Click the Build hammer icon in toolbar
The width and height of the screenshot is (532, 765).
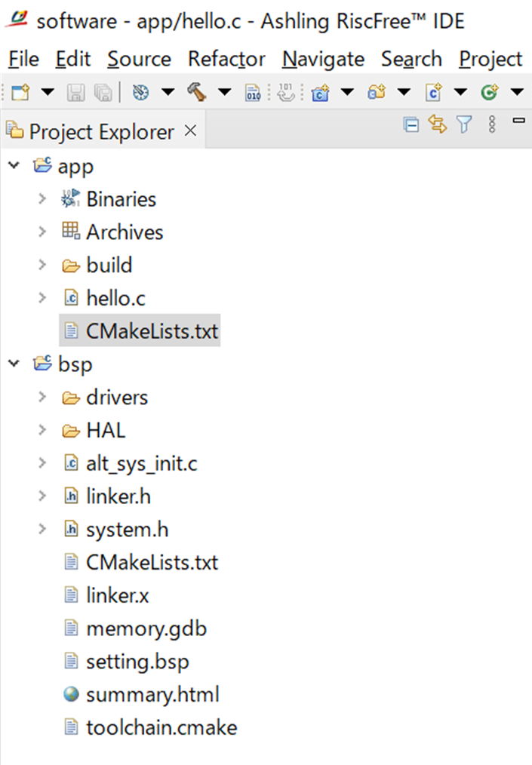(197, 92)
